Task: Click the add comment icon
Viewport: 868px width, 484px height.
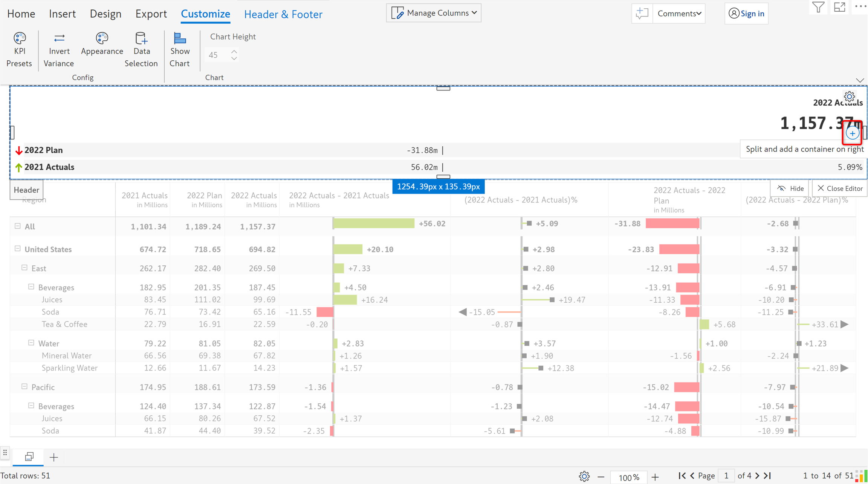Action: pyautogui.click(x=642, y=14)
